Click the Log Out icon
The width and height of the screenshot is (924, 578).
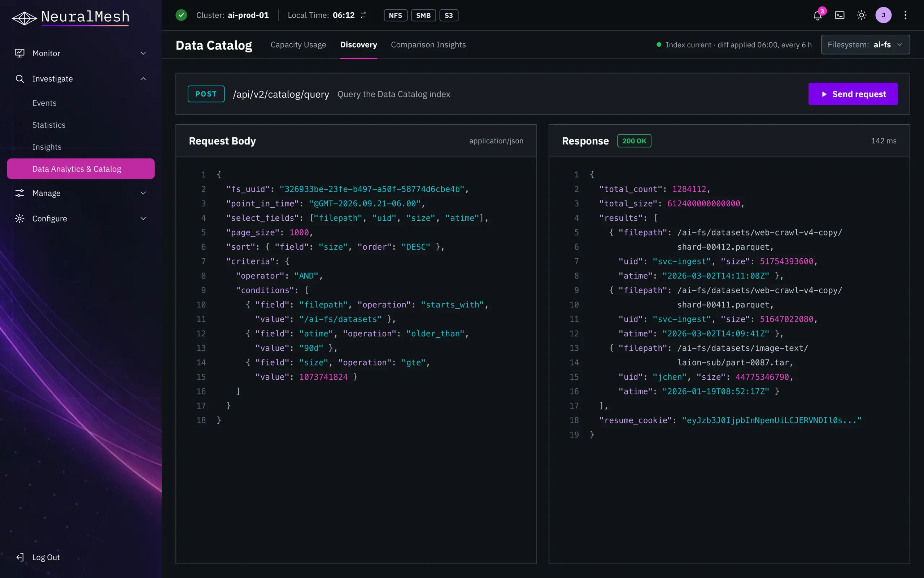20,557
